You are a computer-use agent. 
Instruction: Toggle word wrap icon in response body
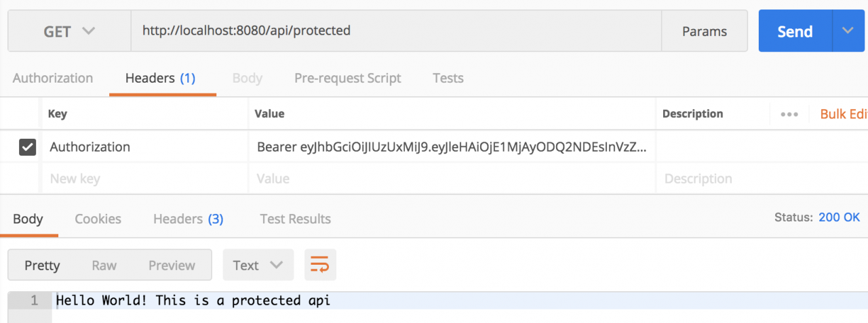pyautogui.click(x=320, y=265)
